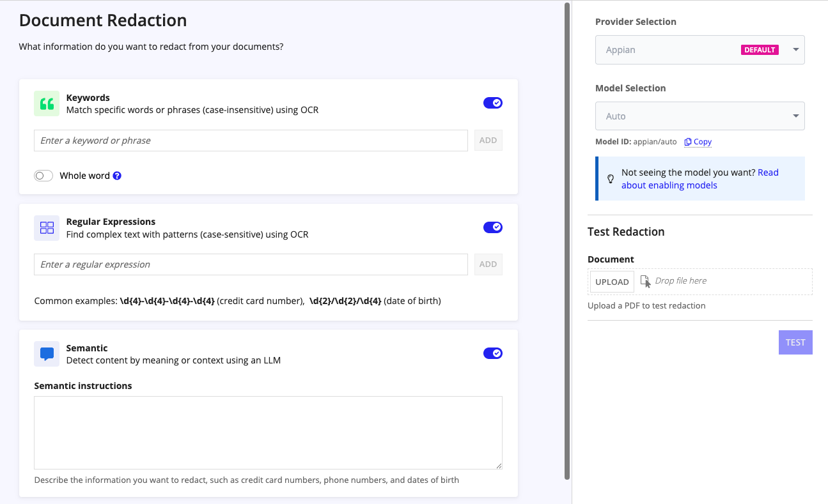Open the Provider Selection dropdown
828x504 pixels.
(699, 50)
